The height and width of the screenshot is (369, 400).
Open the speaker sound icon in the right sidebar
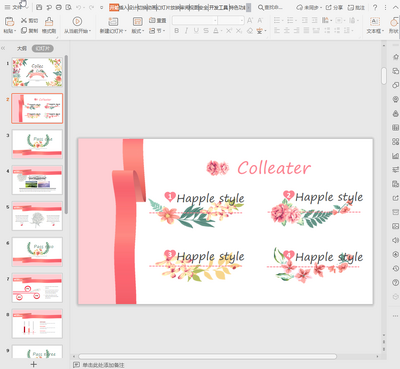click(x=395, y=240)
